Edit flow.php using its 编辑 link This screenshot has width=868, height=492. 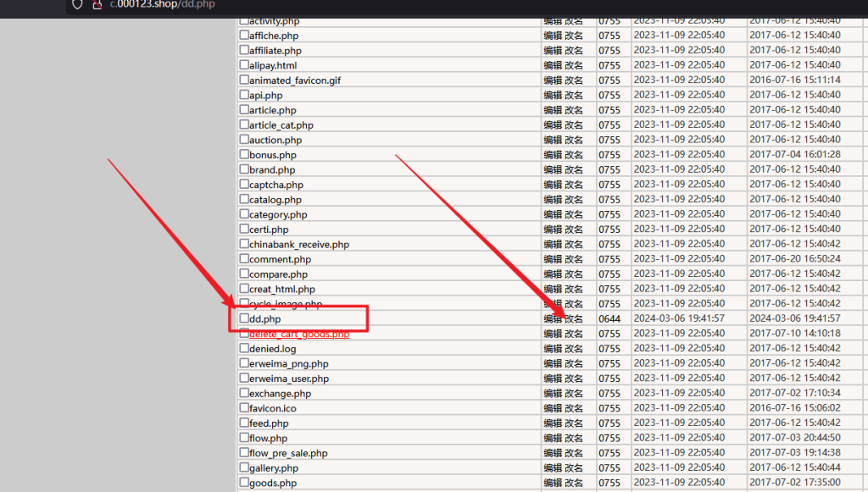click(553, 439)
